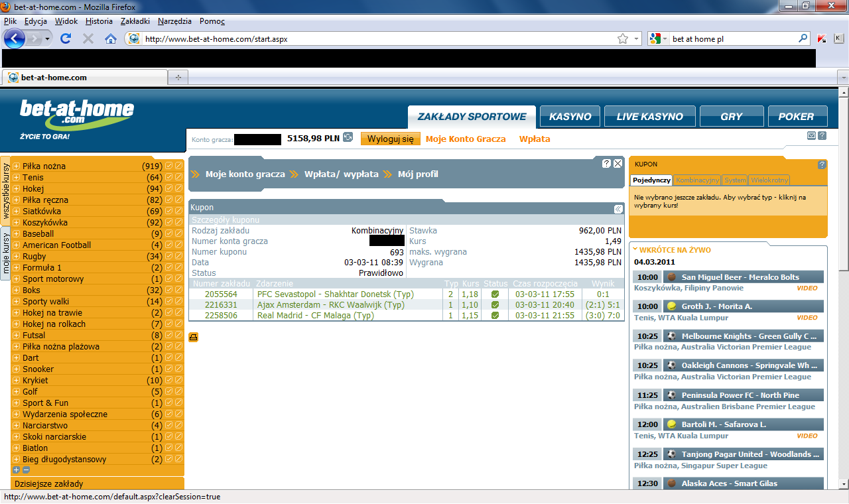Open the Wpłata link

[x=535, y=139]
